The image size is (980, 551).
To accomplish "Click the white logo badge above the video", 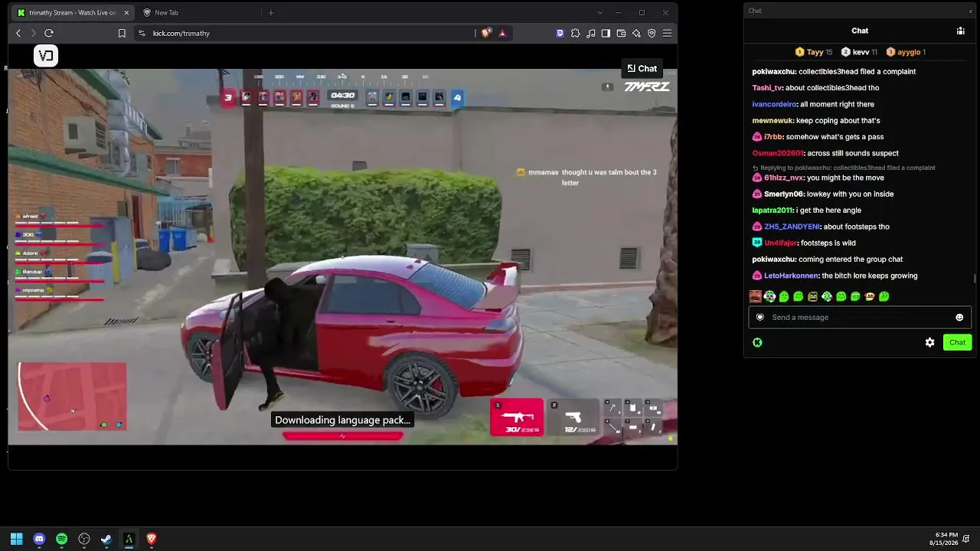I will pyautogui.click(x=46, y=56).
